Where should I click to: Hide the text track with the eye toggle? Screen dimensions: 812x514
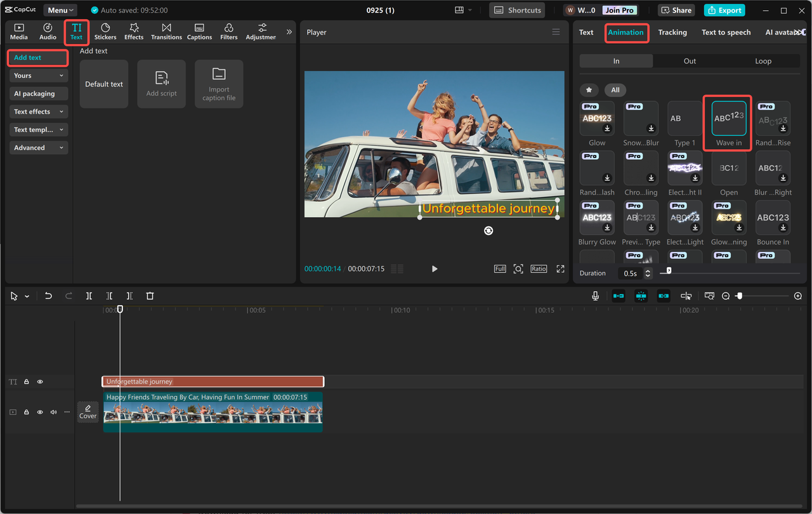[x=39, y=381]
